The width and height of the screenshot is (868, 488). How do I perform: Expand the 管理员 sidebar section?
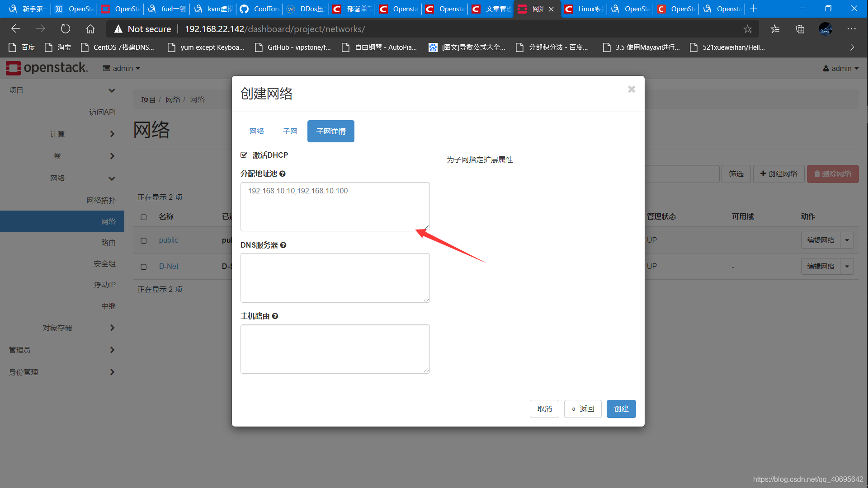coord(62,350)
